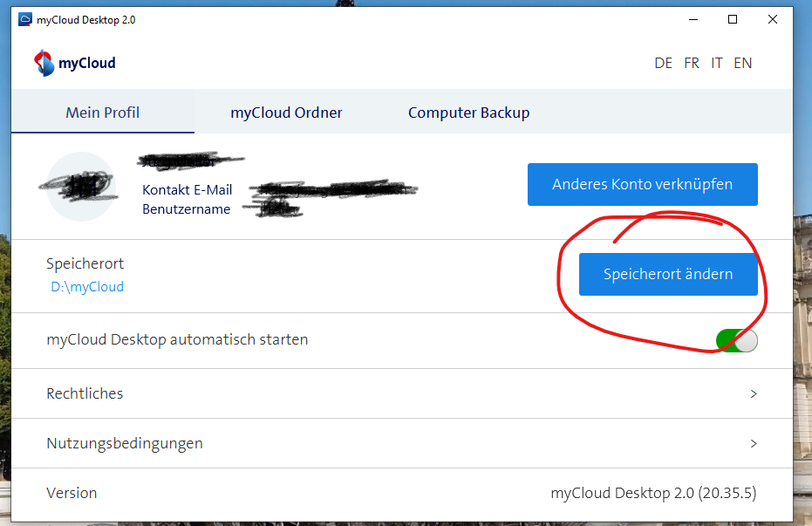Expand the Rechtliches section chevron

(x=754, y=394)
